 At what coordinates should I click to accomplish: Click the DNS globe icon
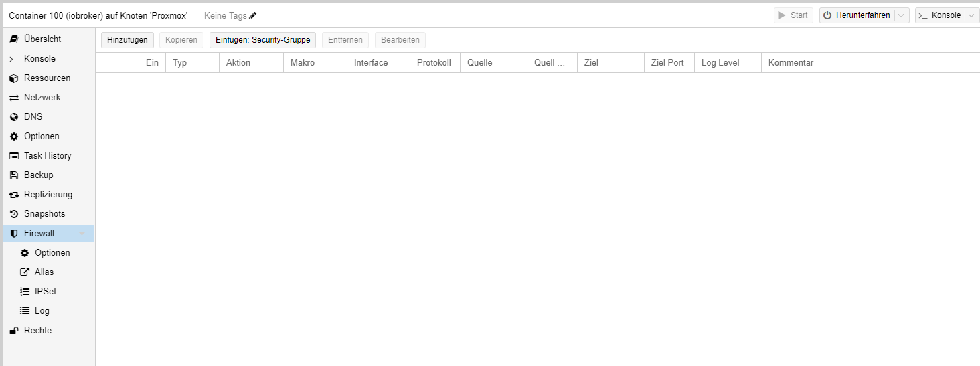[x=13, y=117]
